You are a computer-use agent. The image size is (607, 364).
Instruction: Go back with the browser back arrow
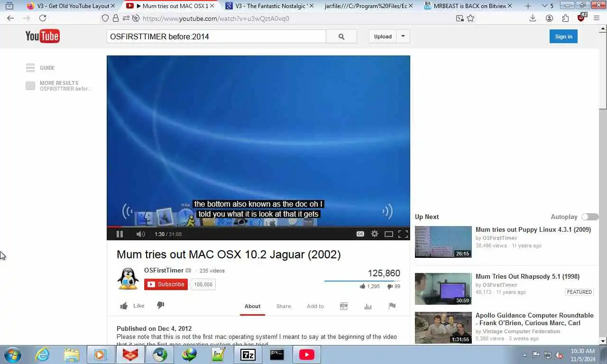[x=10, y=18]
